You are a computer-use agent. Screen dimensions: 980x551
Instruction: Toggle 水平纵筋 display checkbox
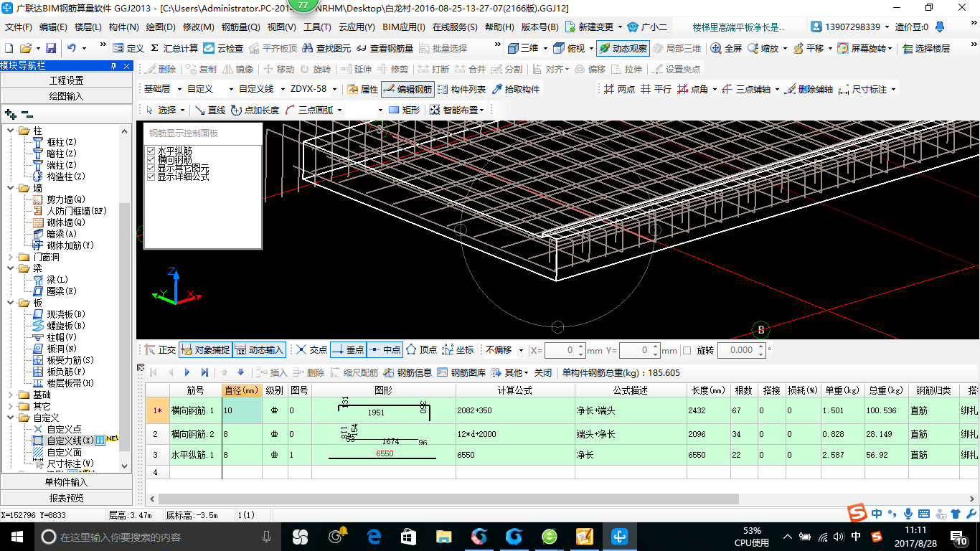click(x=151, y=151)
